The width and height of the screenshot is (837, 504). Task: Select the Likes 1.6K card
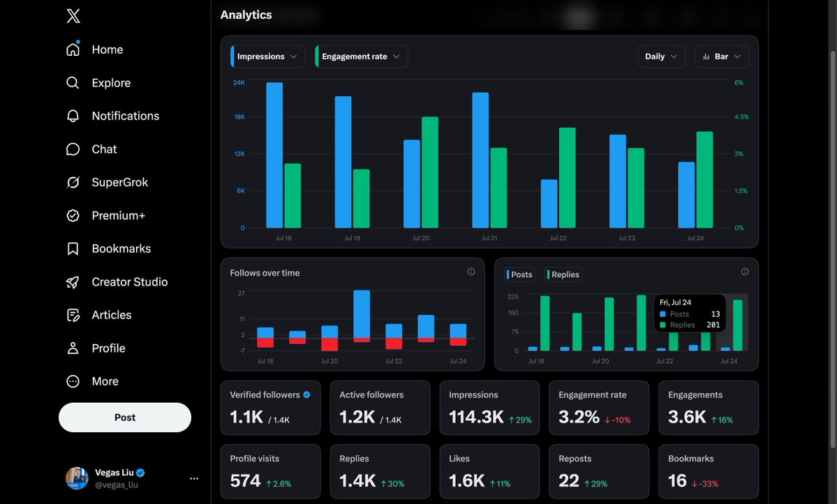[489, 471]
